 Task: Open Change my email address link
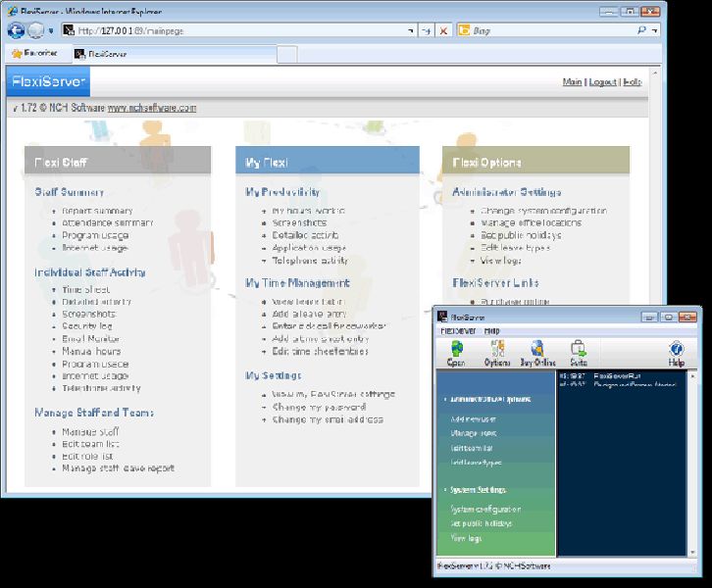pyautogui.click(x=328, y=419)
